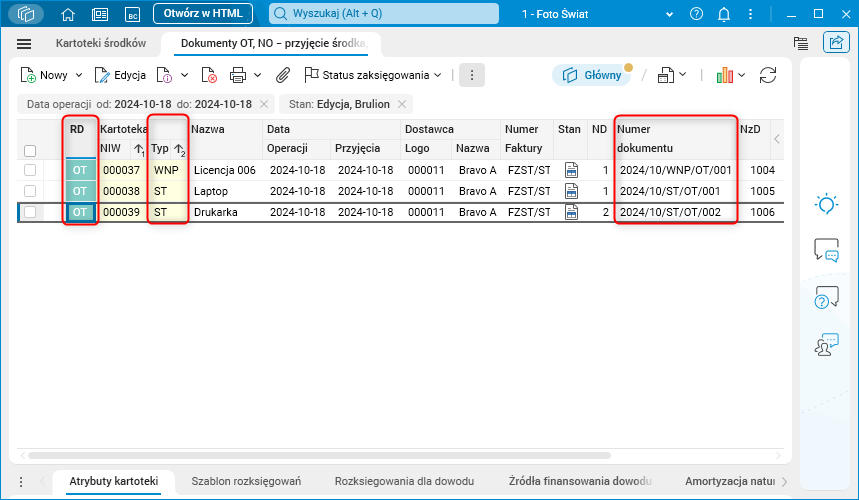Click the help chat question icon in sidebar

pos(826,297)
